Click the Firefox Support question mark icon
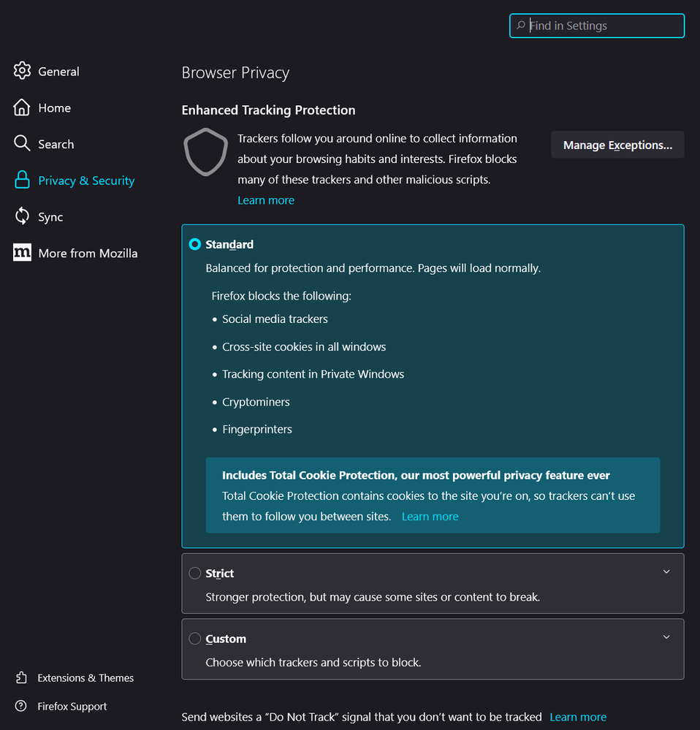Screen dimensions: 700x730 (21, 706)
